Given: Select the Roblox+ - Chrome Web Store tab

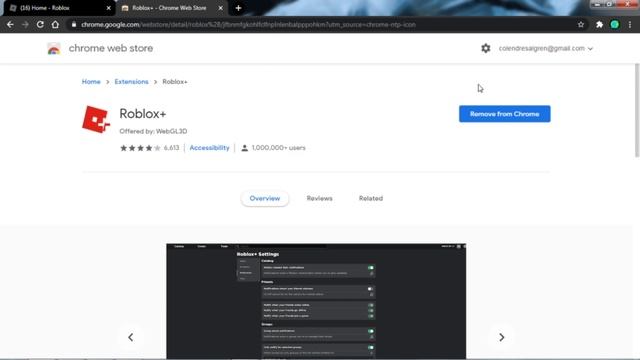Looking at the screenshot, I should [x=169, y=8].
